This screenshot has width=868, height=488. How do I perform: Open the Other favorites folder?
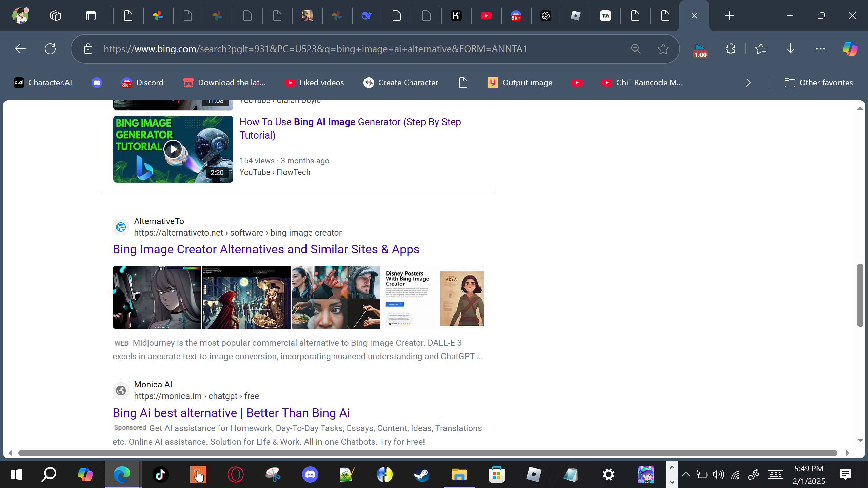818,83
